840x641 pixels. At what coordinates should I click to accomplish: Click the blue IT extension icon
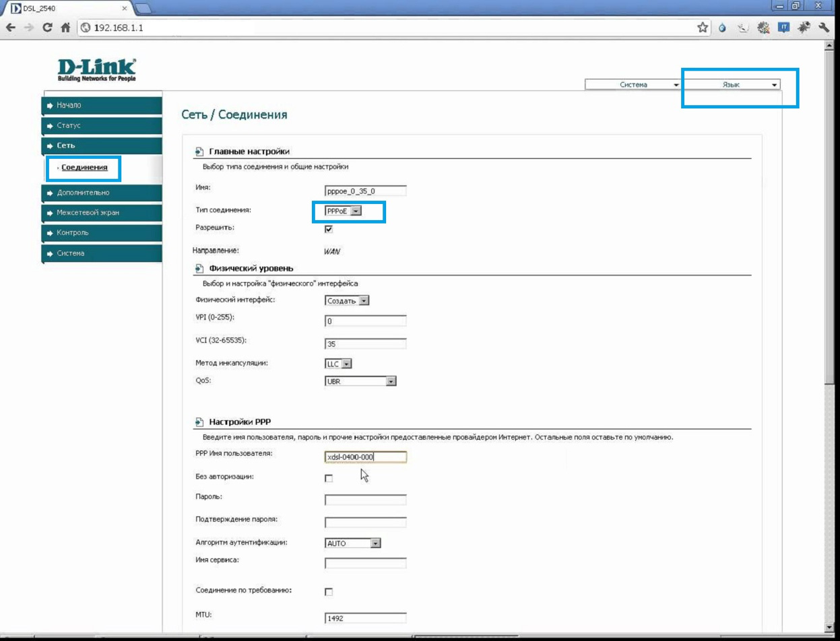coord(784,28)
